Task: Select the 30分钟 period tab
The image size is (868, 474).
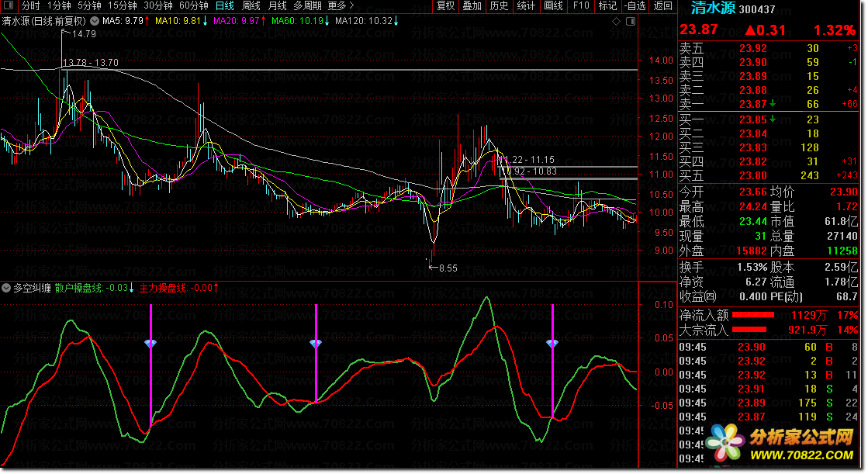Action: point(157,6)
